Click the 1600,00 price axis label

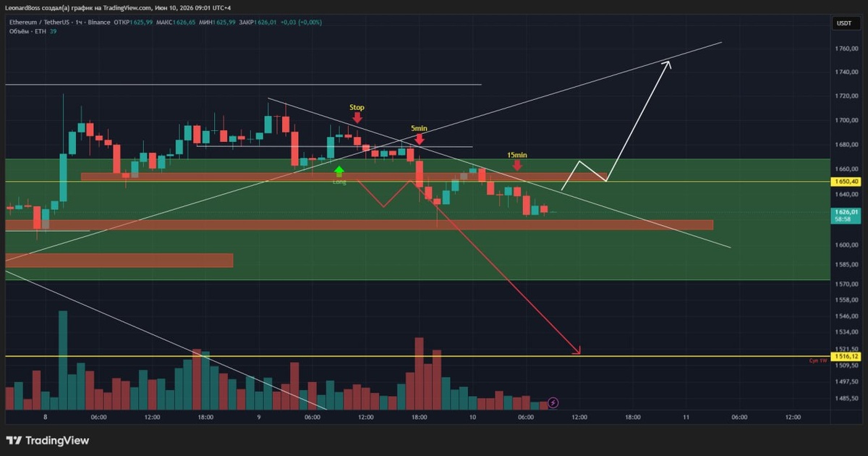click(x=846, y=245)
